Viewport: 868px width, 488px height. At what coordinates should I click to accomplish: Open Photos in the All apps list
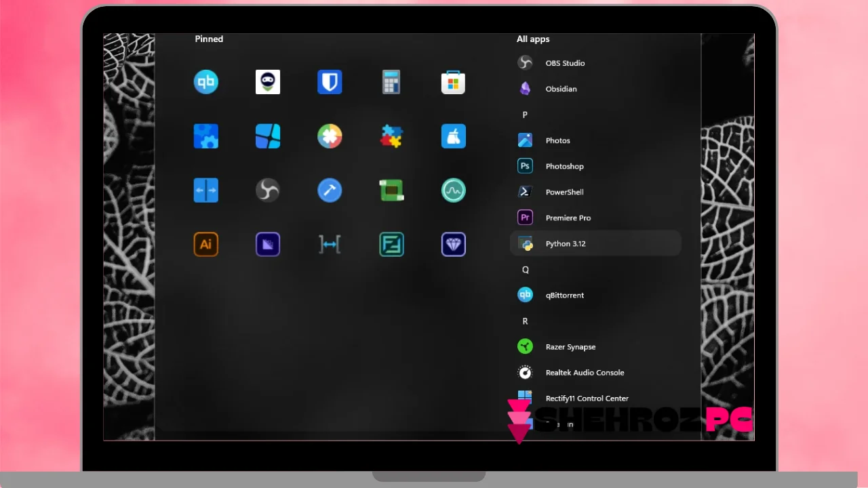(x=595, y=140)
